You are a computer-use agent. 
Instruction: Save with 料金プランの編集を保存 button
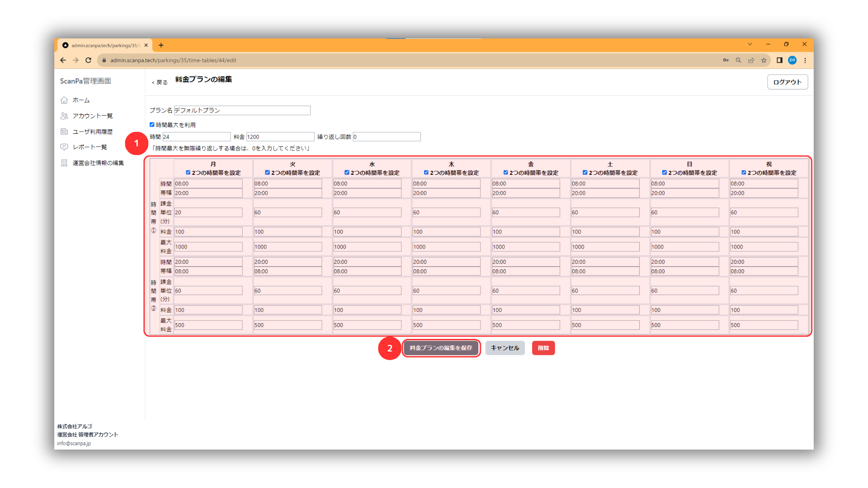tap(441, 348)
